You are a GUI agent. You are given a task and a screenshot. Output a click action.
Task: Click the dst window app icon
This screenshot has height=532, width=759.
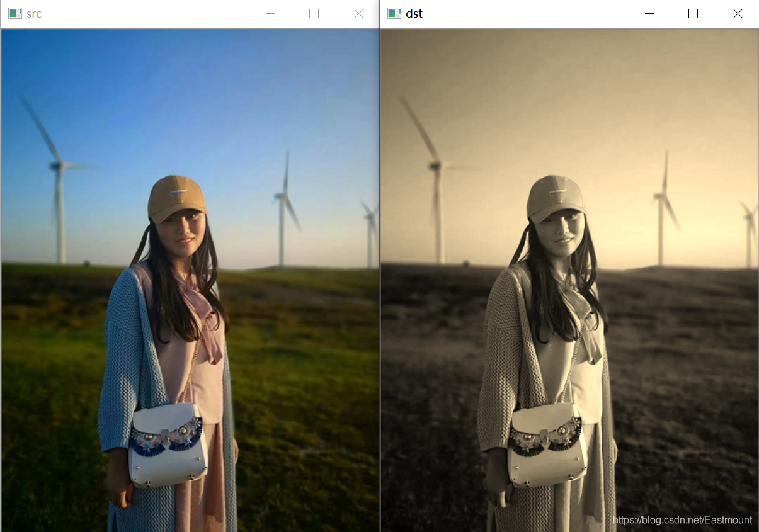tap(394, 13)
